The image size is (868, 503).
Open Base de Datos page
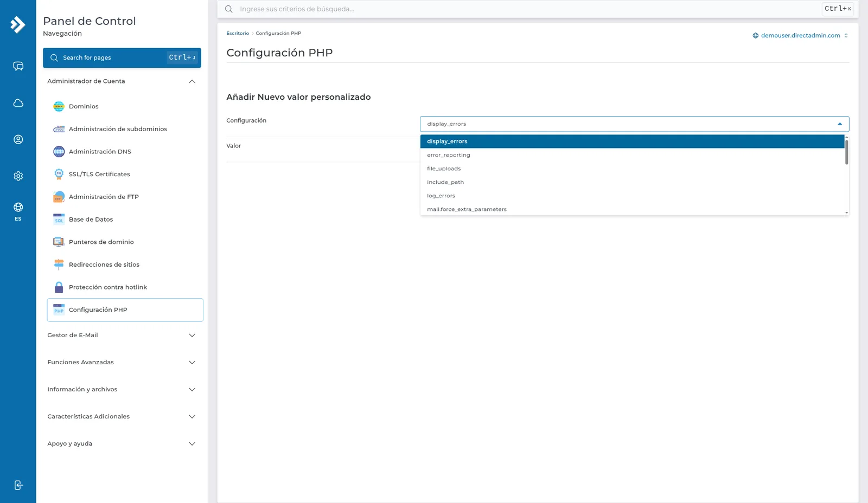(125, 220)
